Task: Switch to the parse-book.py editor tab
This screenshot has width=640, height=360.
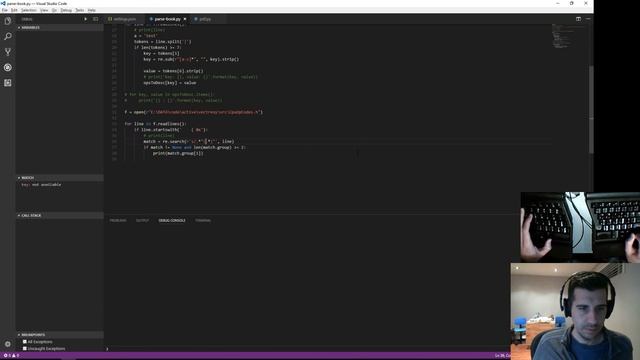Action: pos(167,19)
